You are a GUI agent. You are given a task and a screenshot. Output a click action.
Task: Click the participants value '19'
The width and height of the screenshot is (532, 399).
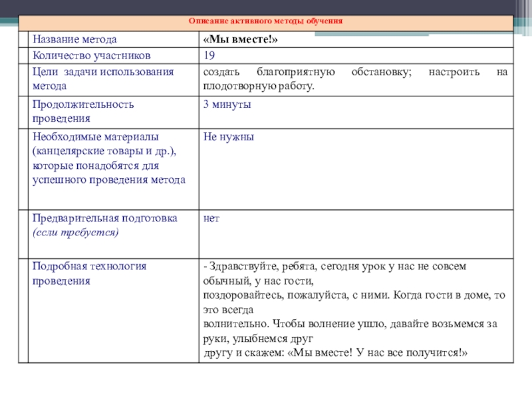pyautogui.click(x=209, y=55)
